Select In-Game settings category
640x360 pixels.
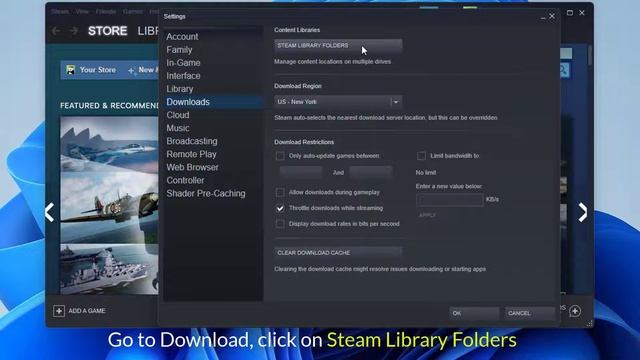click(183, 63)
